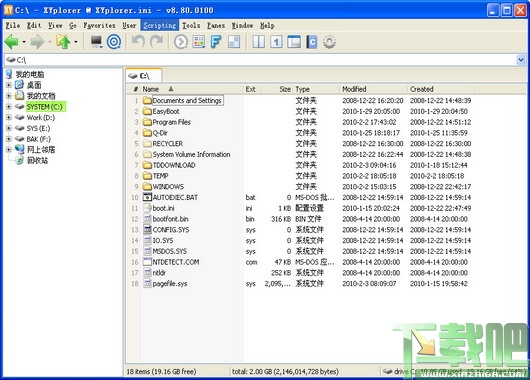Select 回收站 in the tree
The height and width of the screenshot is (380, 530).
pos(37,160)
